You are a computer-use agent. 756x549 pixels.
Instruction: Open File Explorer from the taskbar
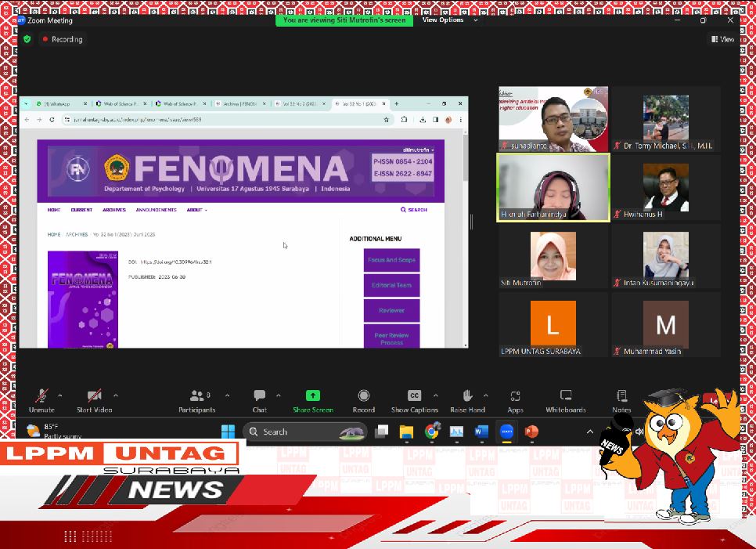tap(406, 432)
